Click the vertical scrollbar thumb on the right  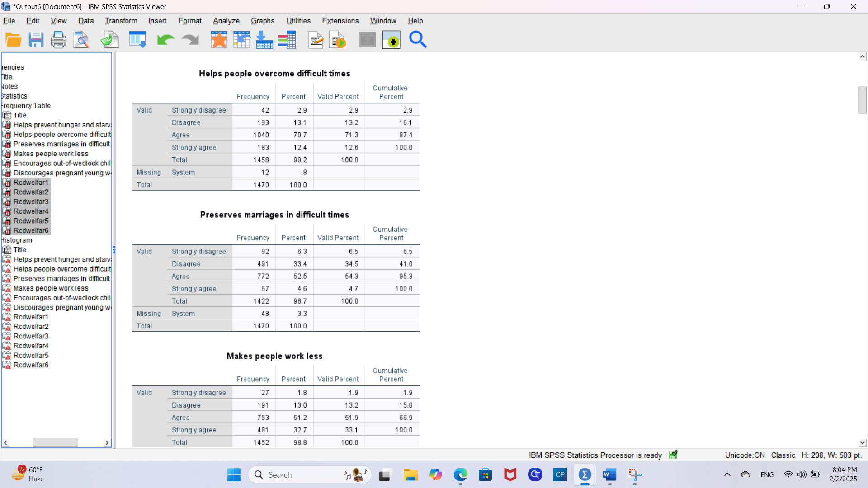(862, 100)
